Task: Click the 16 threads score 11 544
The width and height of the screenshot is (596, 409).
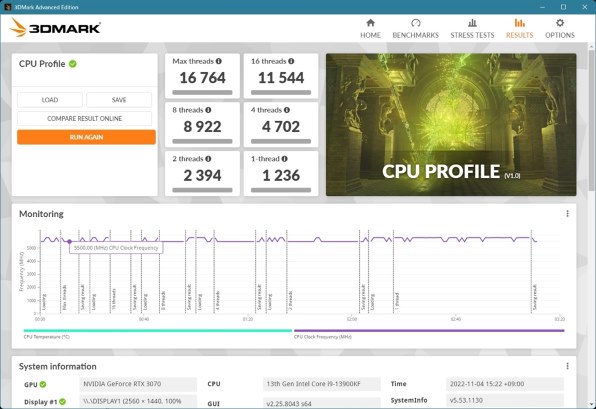Action: pyautogui.click(x=281, y=78)
